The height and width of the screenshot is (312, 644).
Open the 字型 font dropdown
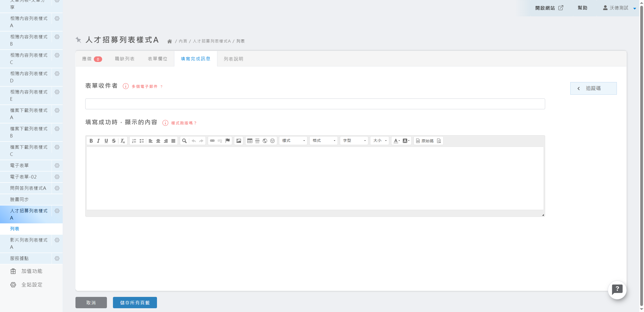pos(354,141)
